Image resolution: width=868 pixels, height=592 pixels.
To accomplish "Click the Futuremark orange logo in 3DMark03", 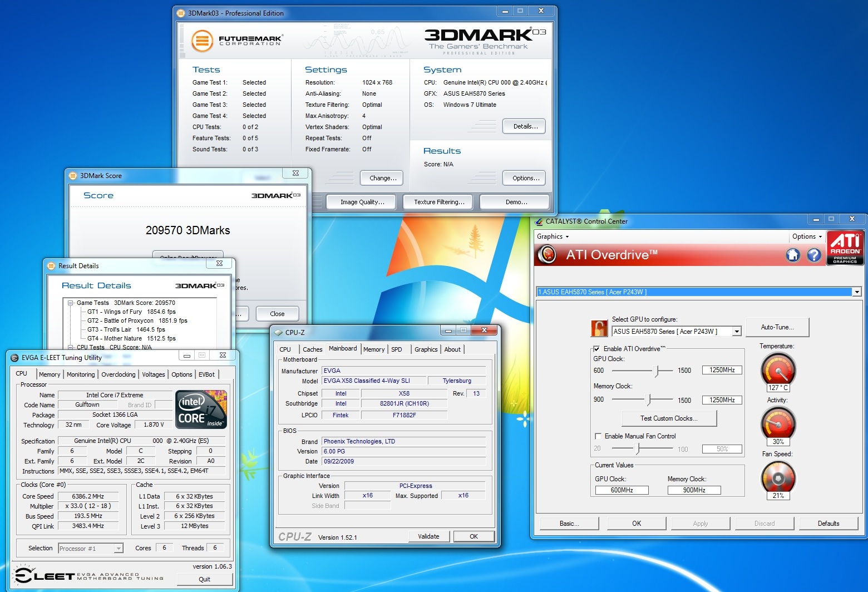I will 202,41.
